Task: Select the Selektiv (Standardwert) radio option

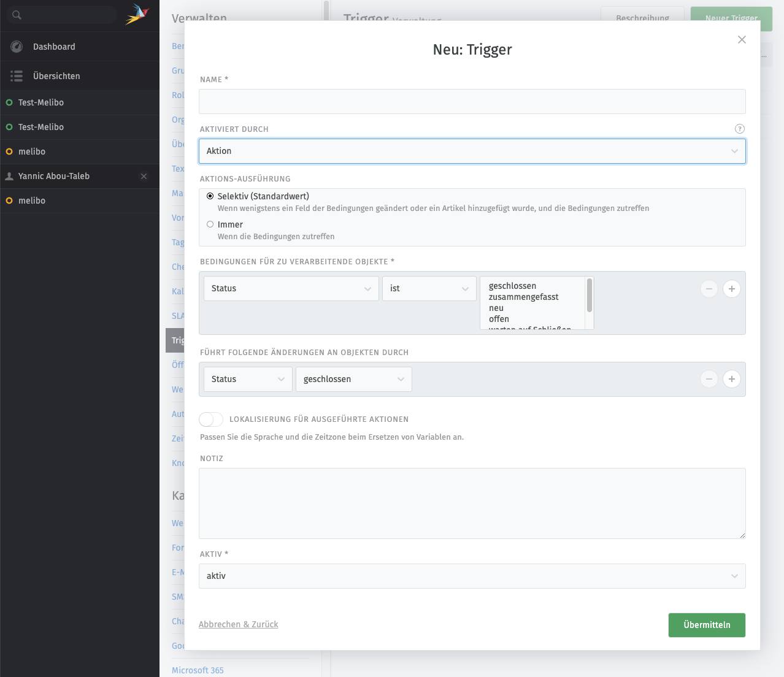Action: pyautogui.click(x=210, y=196)
